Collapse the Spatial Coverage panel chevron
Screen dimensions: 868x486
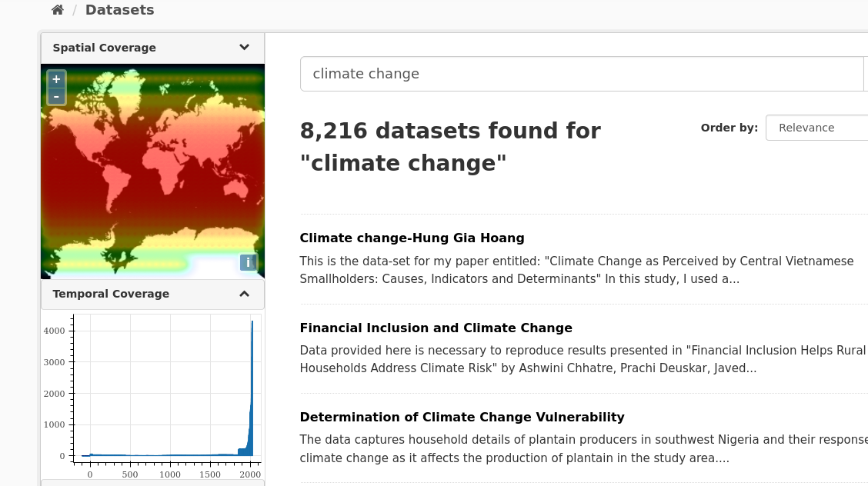coord(244,47)
